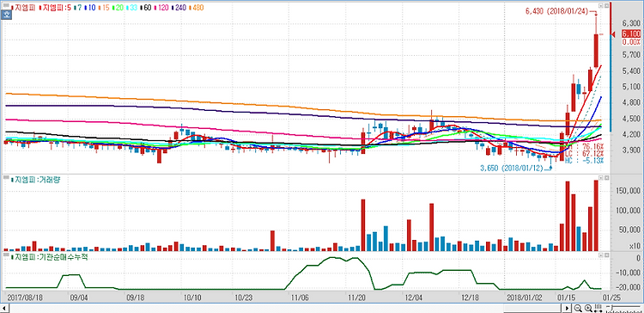The image size is (644, 313).
Task: Click the 5,400 price axis label
Action: pos(632,71)
